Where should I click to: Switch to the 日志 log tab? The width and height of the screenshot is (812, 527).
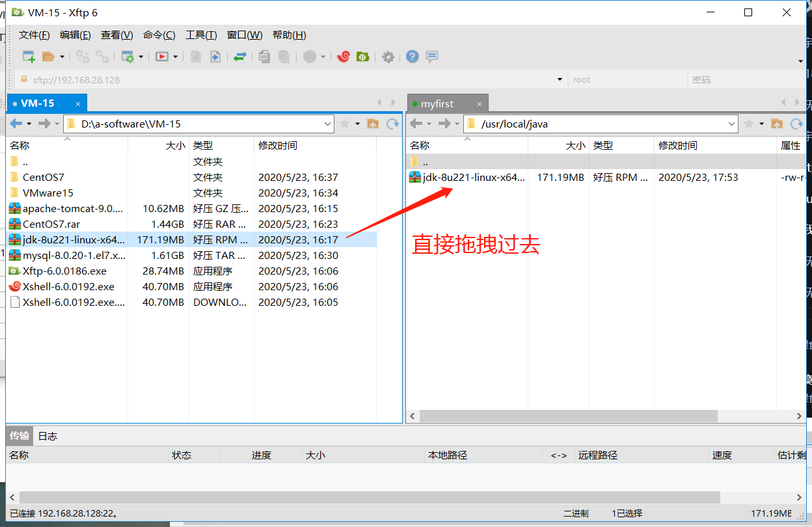[47, 436]
